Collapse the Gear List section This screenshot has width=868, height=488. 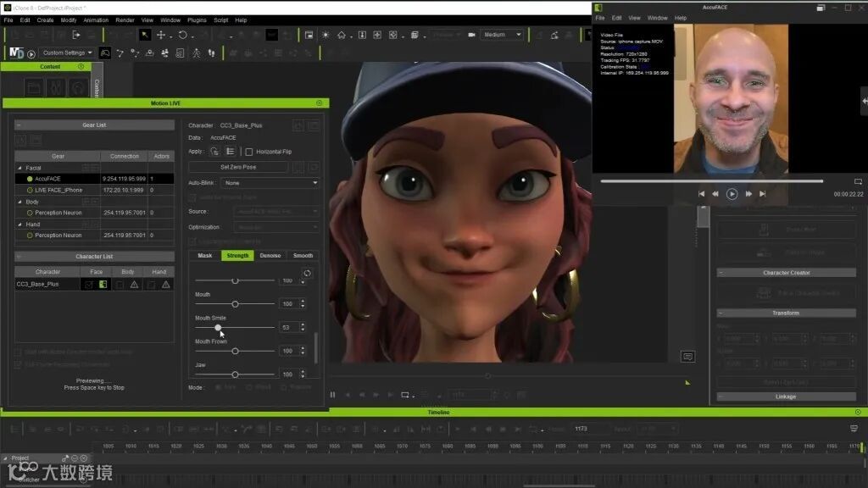19,125
